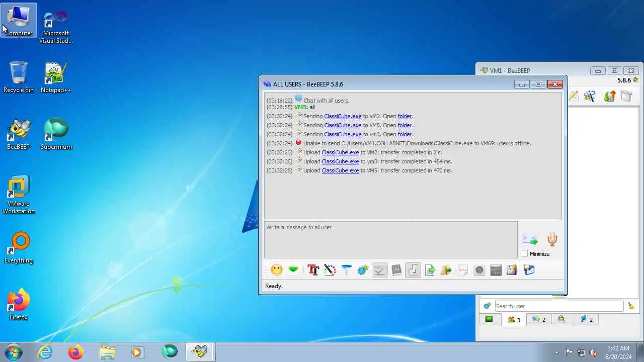This screenshot has width=644, height=362.
Task: Open Windows Start button
Action: (13, 351)
